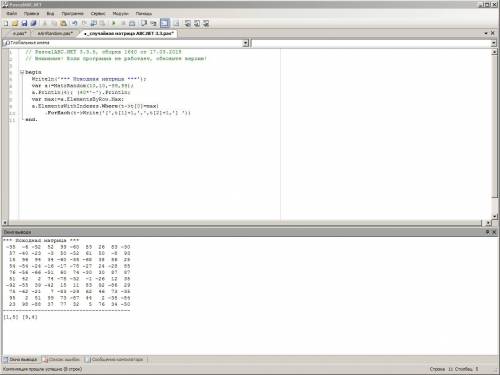The width and height of the screenshot is (500, 375).
Task: Click the Undo arrow icon
Action: point(75,23)
